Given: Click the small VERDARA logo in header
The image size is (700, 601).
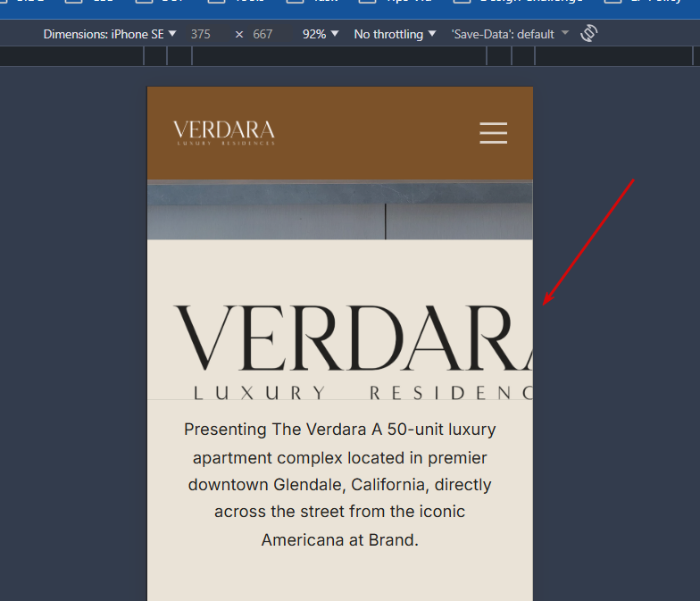Looking at the screenshot, I should [x=224, y=132].
